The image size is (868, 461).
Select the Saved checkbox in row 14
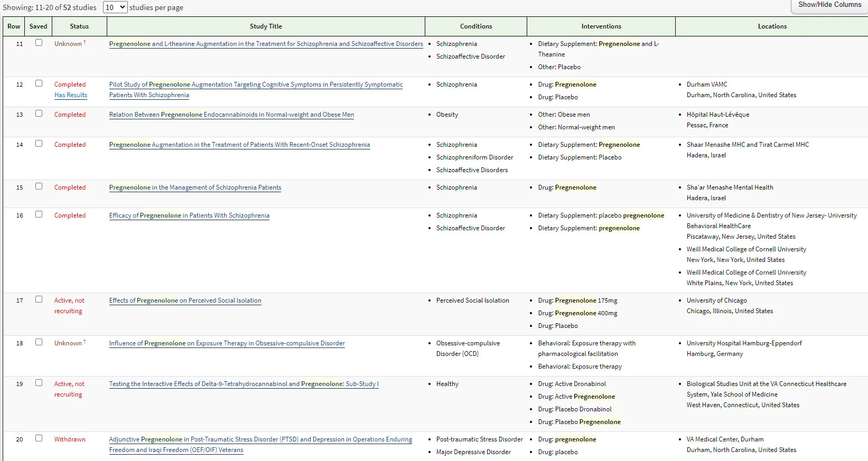39,144
